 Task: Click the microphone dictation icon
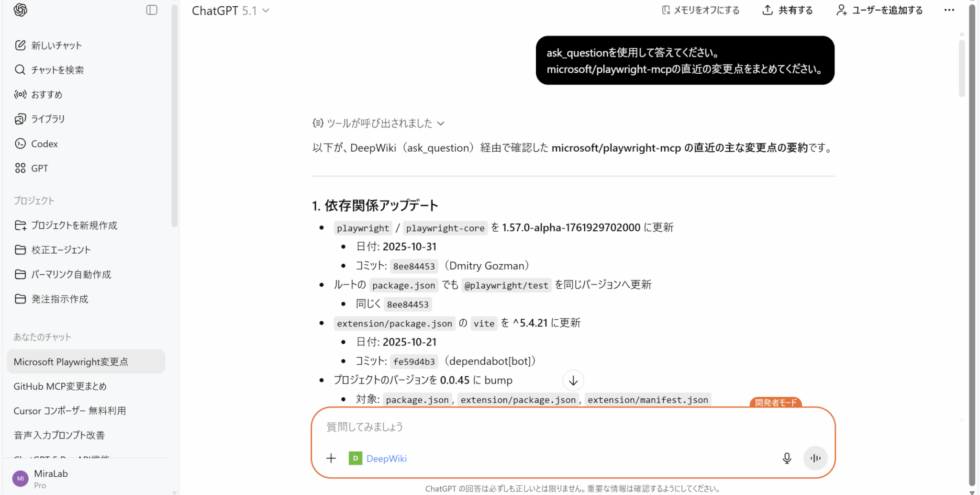[787, 458]
